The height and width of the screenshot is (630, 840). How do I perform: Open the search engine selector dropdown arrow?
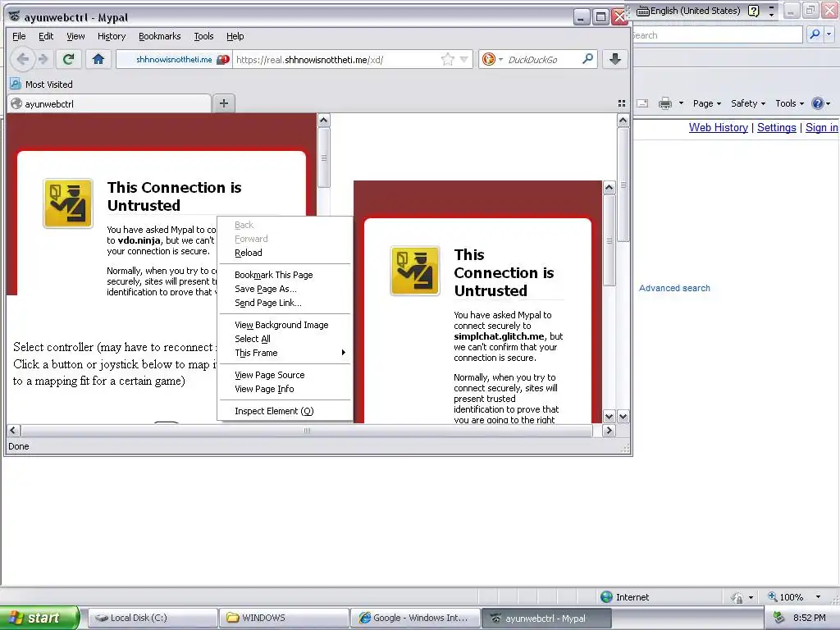(500, 59)
